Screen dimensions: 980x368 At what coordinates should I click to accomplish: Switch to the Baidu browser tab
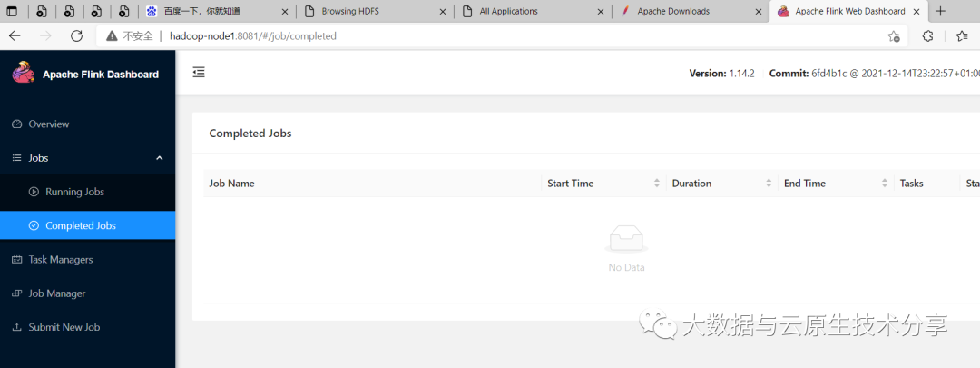point(217,11)
